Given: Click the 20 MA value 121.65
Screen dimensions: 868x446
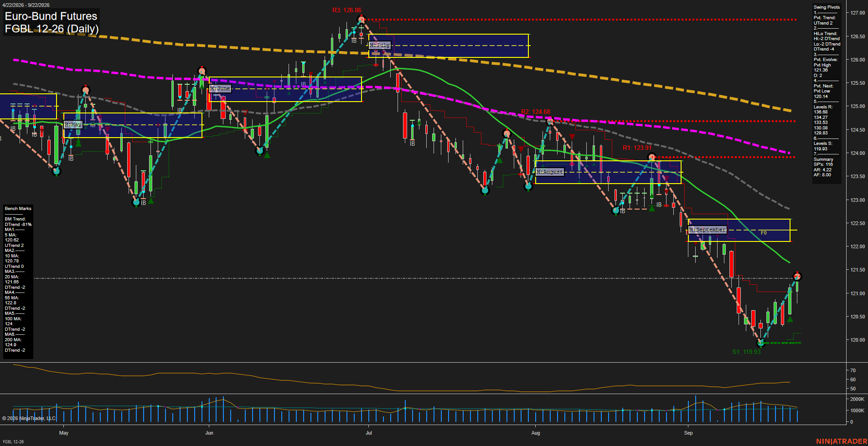Looking at the screenshot, I should click(x=12, y=282).
